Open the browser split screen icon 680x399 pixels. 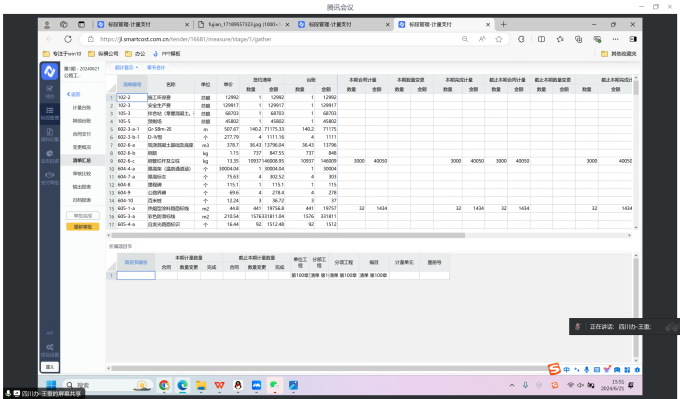click(x=541, y=39)
